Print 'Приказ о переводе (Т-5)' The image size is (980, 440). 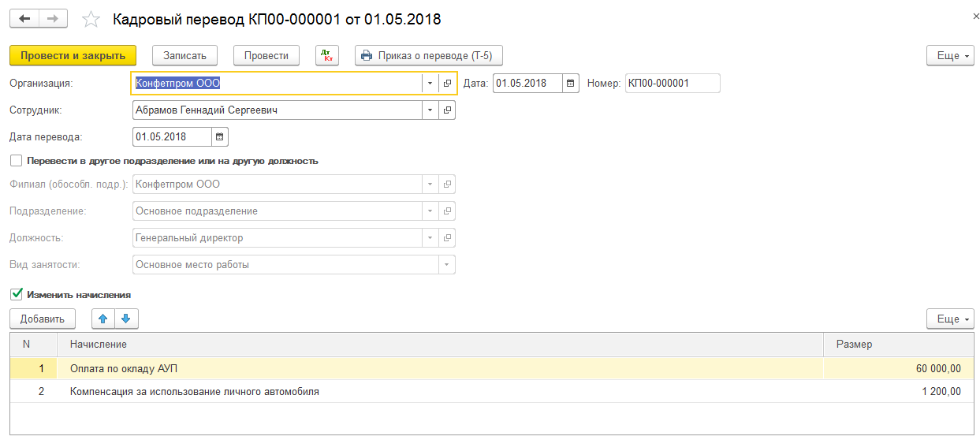point(429,56)
